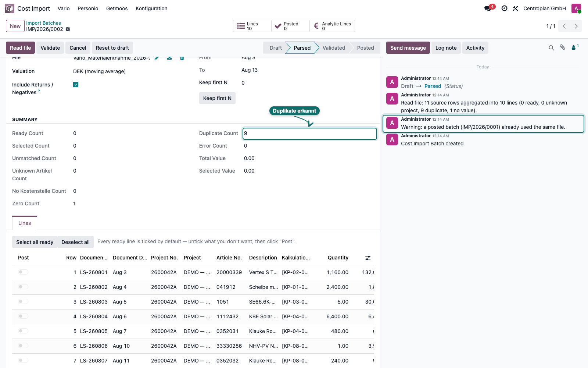Delete the file with the trash icon
The width and height of the screenshot is (588, 368).
point(182,58)
